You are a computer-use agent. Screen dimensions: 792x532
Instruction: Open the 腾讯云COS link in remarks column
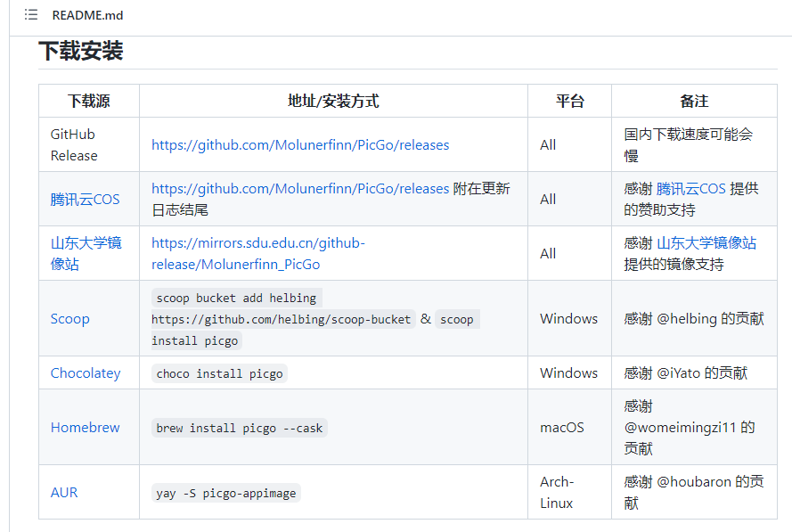click(x=690, y=188)
